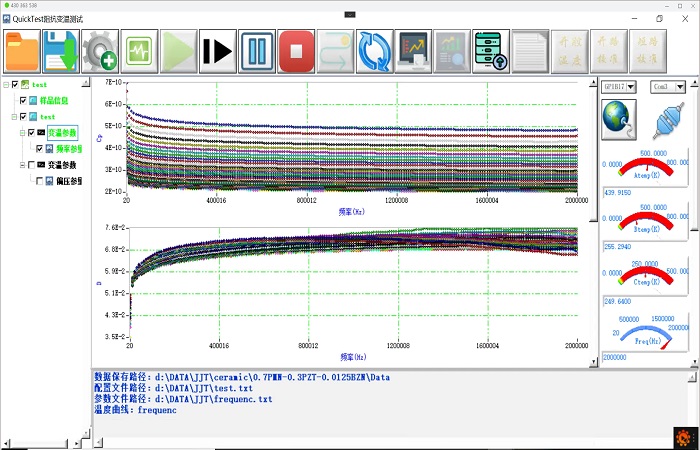The height and width of the screenshot is (450, 700).
Task: Click the 2000000 frequency value field
Action: (x=645, y=357)
